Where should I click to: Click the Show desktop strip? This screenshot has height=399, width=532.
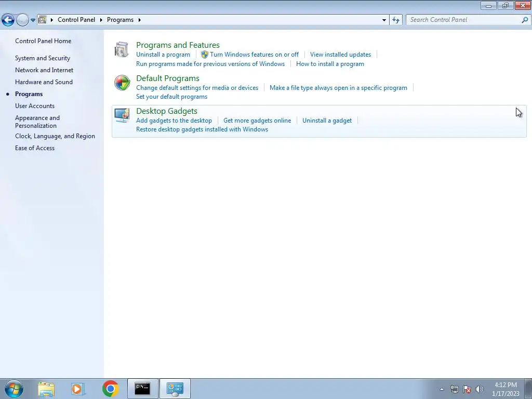pos(528,389)
